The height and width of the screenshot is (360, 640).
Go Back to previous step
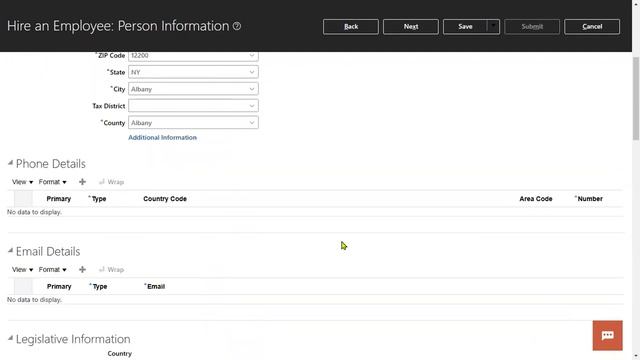[x=351, y=27]
